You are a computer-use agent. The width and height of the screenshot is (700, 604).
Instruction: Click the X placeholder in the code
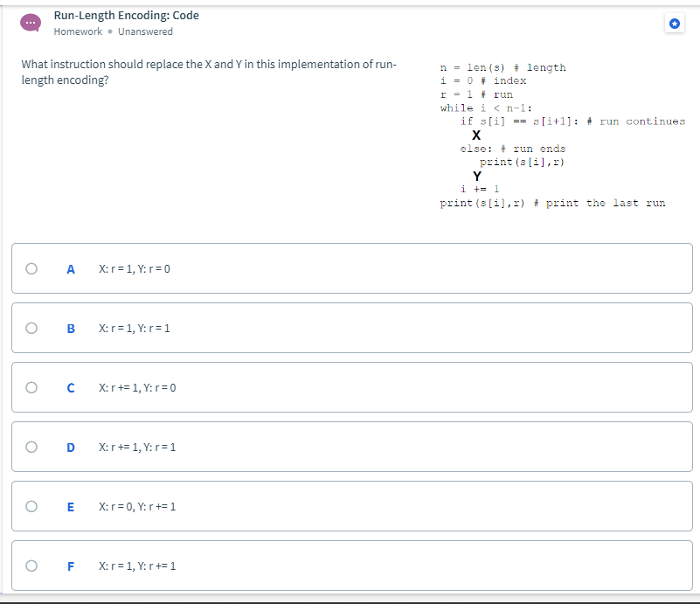tap(476, 135)
